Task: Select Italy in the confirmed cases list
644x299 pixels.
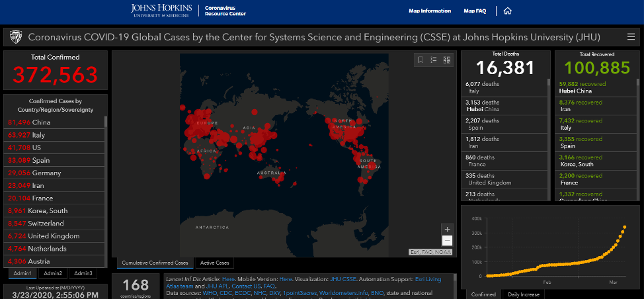Action: (x=54, y=135)
